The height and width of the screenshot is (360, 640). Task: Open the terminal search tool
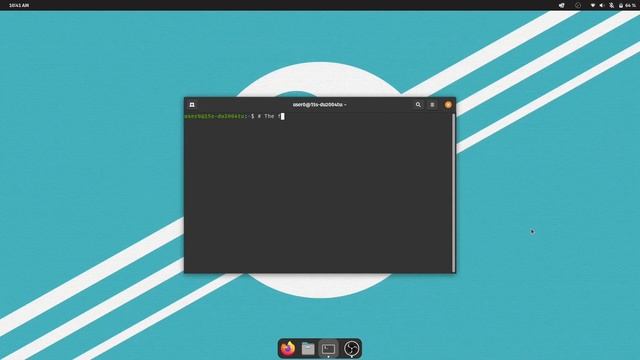click(x=418, y=105)
